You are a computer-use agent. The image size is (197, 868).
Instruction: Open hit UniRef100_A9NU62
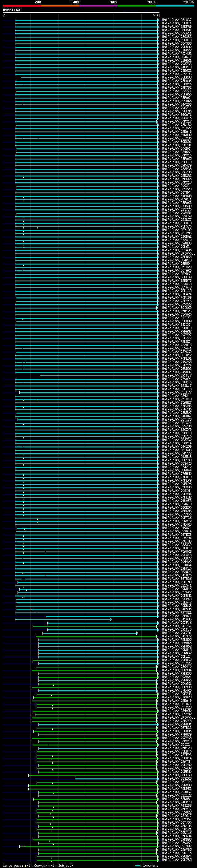pyautogui.click(x=177, y=646)
